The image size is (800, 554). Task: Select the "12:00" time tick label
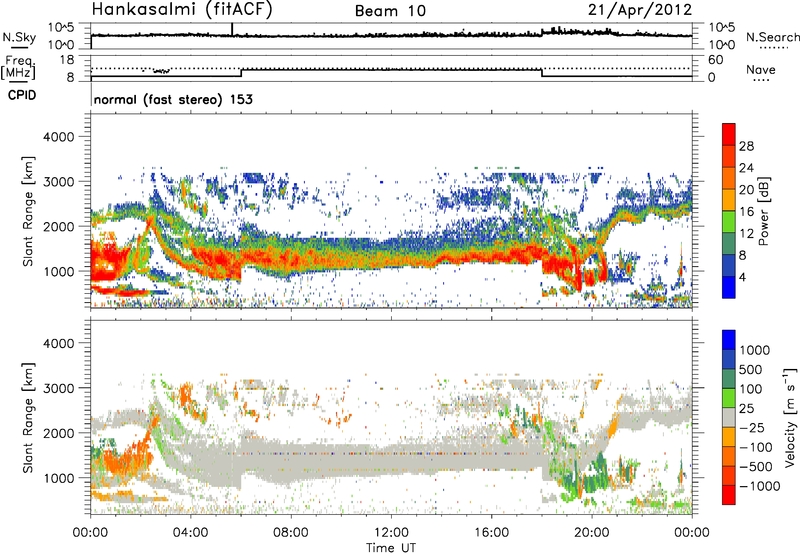pyautogui.click(x=391, y=533)
